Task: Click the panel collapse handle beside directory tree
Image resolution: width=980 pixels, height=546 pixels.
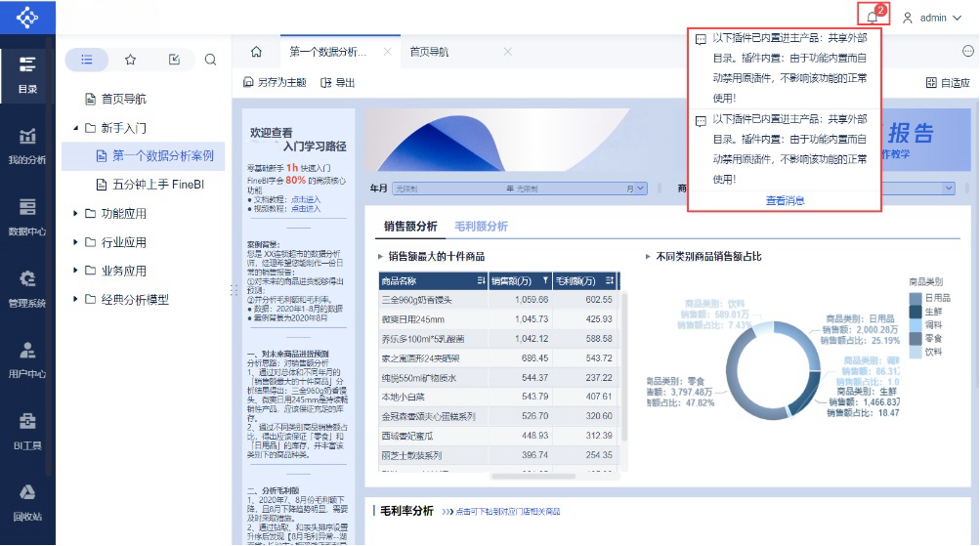Action: click(234, 290)
